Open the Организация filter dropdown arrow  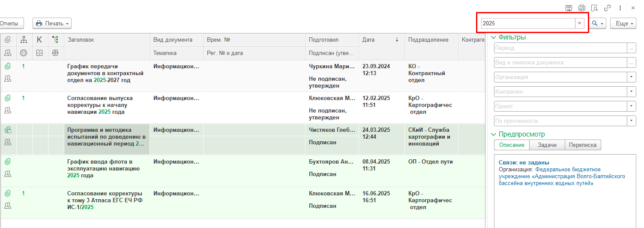tap(631, 77)
